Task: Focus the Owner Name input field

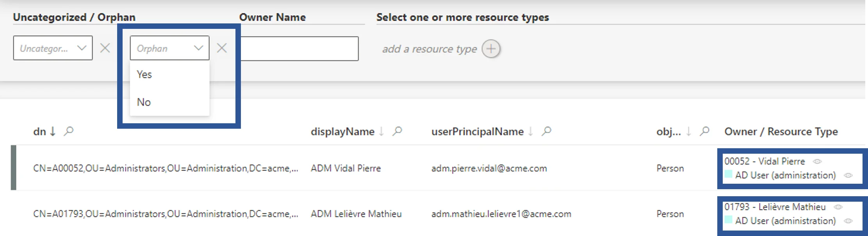Action: (299, 48)
